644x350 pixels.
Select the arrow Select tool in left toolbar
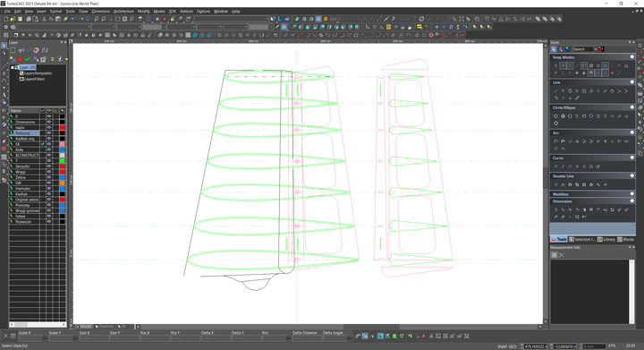pos(4,45)
